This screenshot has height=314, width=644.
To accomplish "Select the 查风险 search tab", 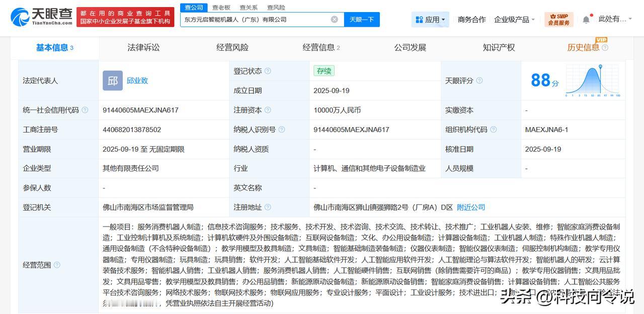I will point(276,7).
